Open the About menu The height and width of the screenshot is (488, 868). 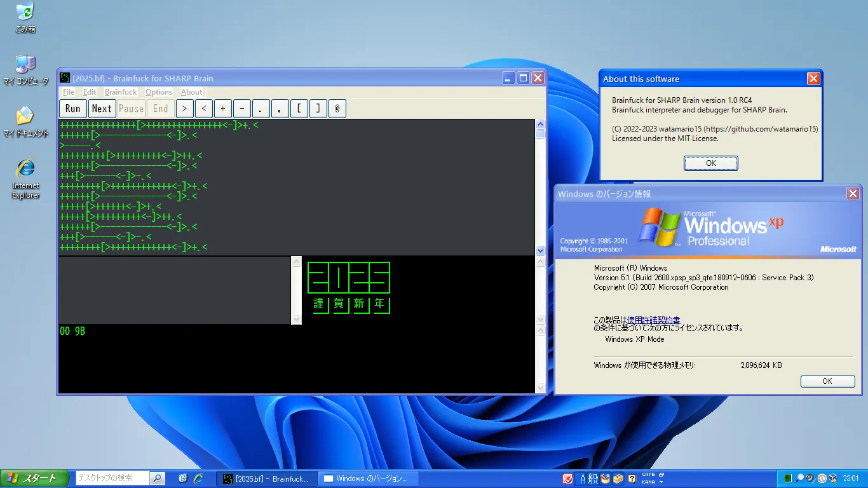(192, 92)
